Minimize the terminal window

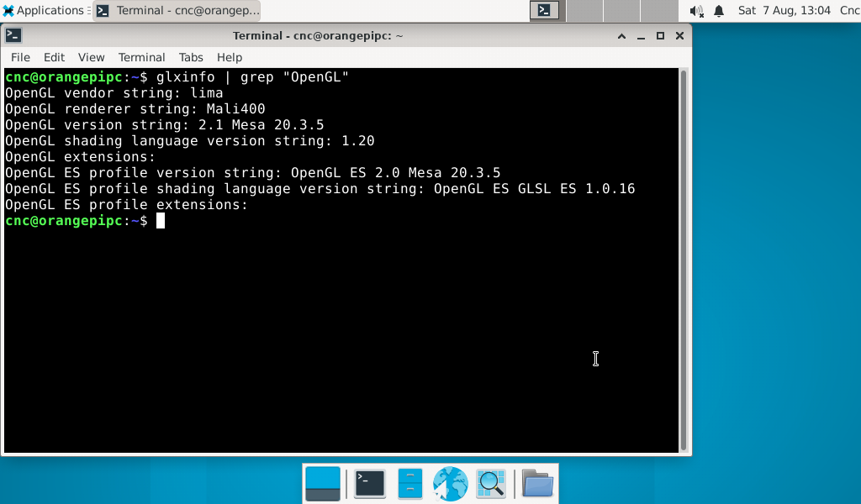coord(641,36)
